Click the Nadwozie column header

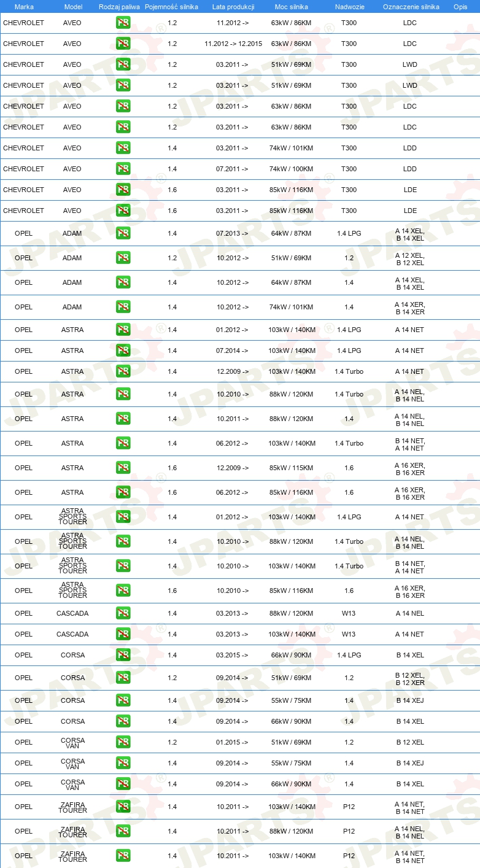pos(349,7)
